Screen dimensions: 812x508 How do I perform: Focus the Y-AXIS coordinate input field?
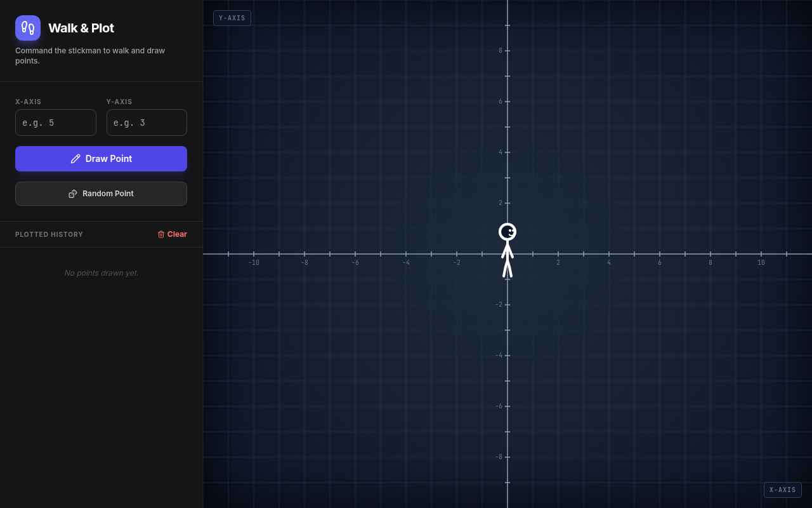click(147, 123)
